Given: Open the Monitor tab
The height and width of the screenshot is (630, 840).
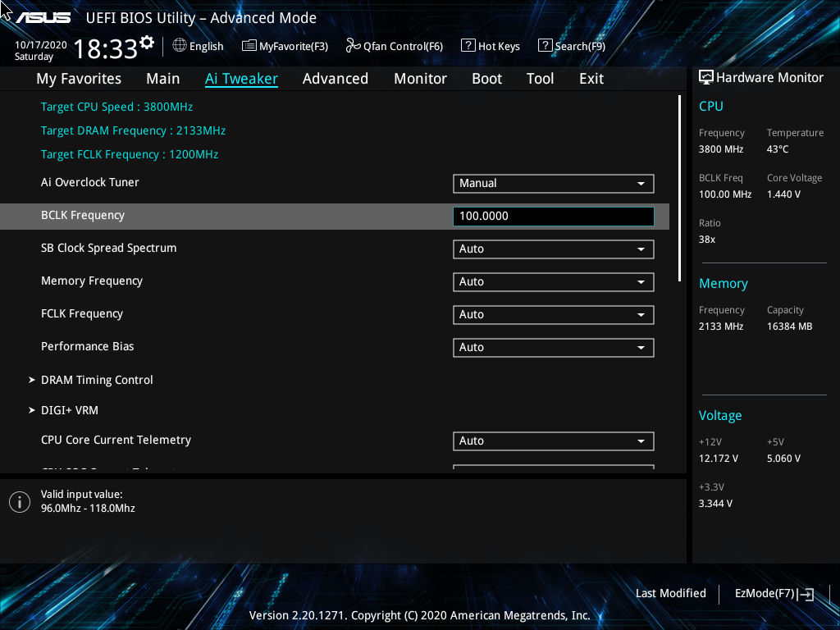Looking at the screenshot, I should point(420,79).
